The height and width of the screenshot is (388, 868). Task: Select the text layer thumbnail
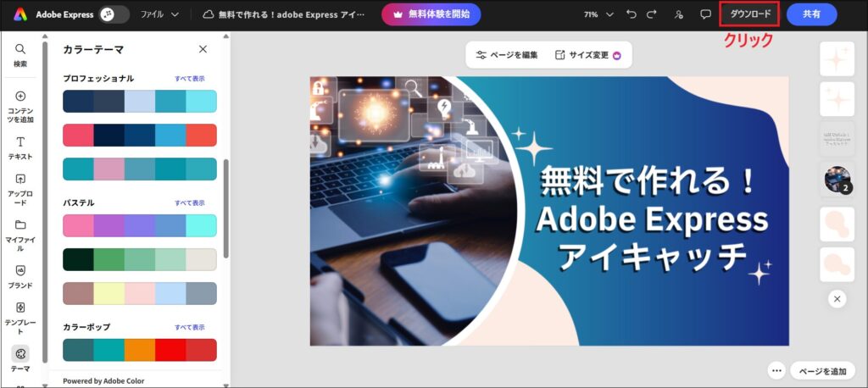click(837, 140)
